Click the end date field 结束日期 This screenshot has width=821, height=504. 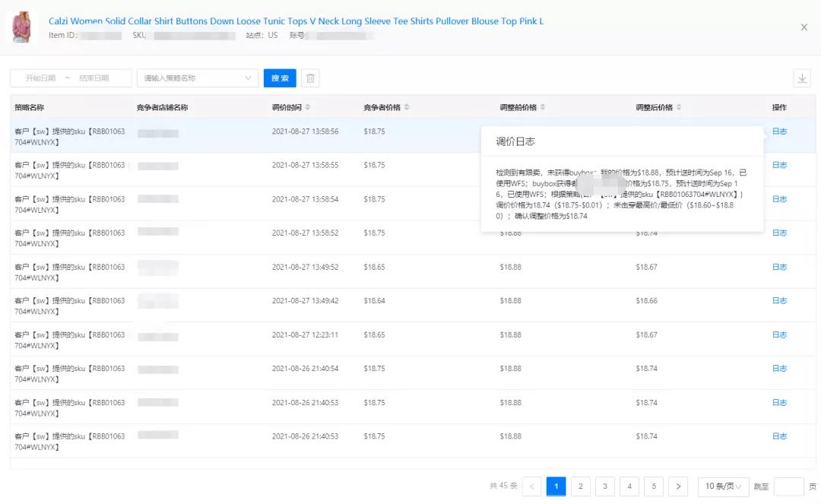coord(94,78)
